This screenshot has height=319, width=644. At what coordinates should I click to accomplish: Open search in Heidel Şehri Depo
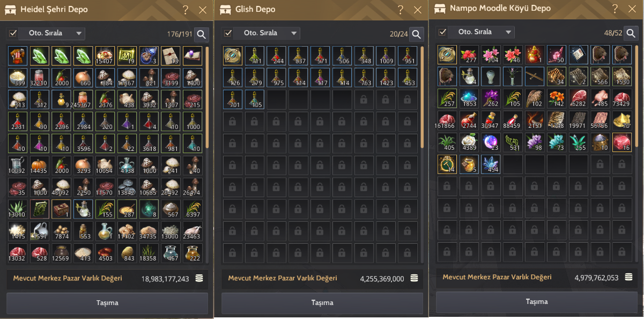tap(201, 35)
